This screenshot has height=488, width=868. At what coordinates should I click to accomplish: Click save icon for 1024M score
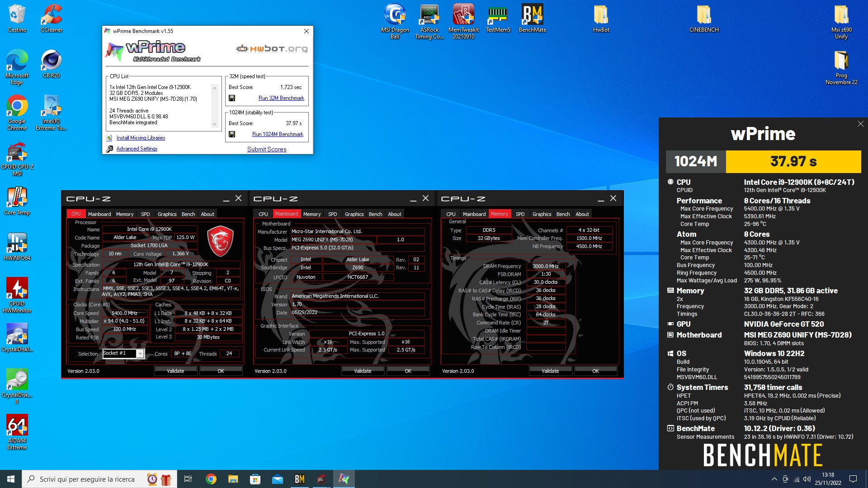click(x=232, y=134)
